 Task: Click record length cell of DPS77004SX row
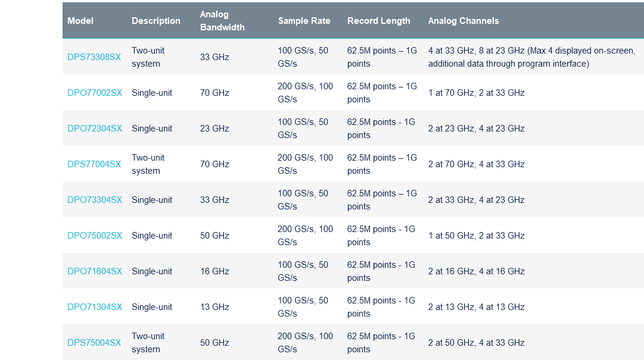click(x=382, y=164)
